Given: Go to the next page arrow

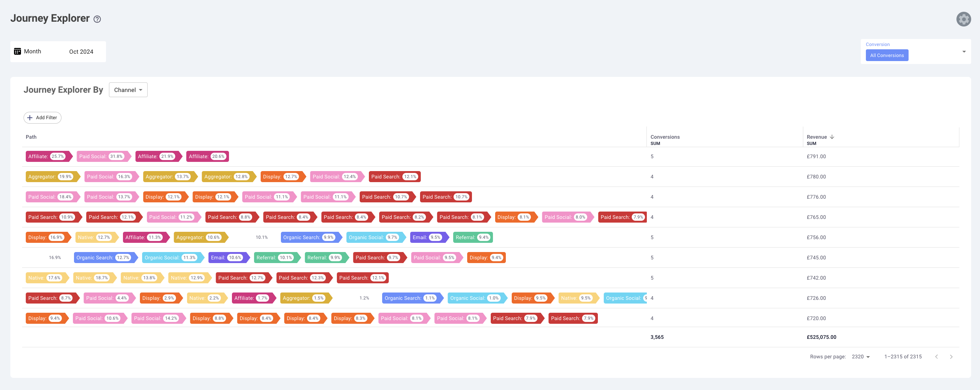Looking at the screenshot, I should 951,357.
